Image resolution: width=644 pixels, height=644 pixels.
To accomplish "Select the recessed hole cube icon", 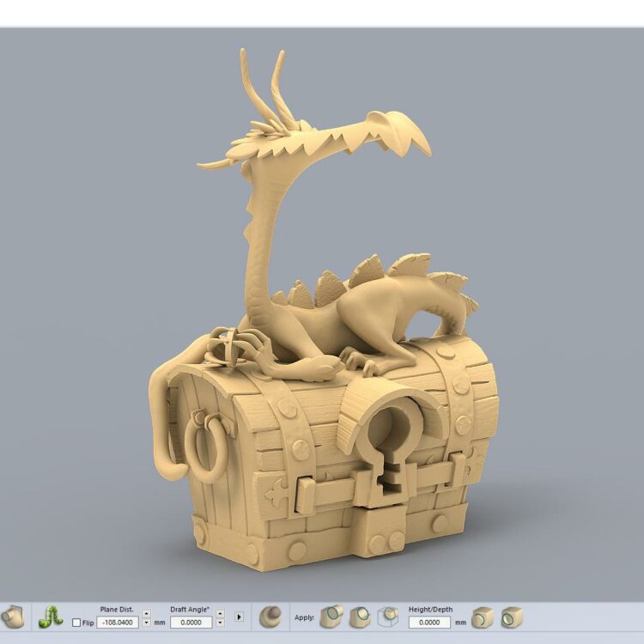I will tap(512, 617).
